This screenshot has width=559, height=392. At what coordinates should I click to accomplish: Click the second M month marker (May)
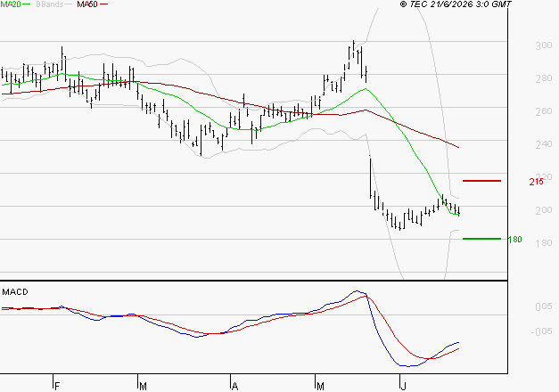[320, 387]
